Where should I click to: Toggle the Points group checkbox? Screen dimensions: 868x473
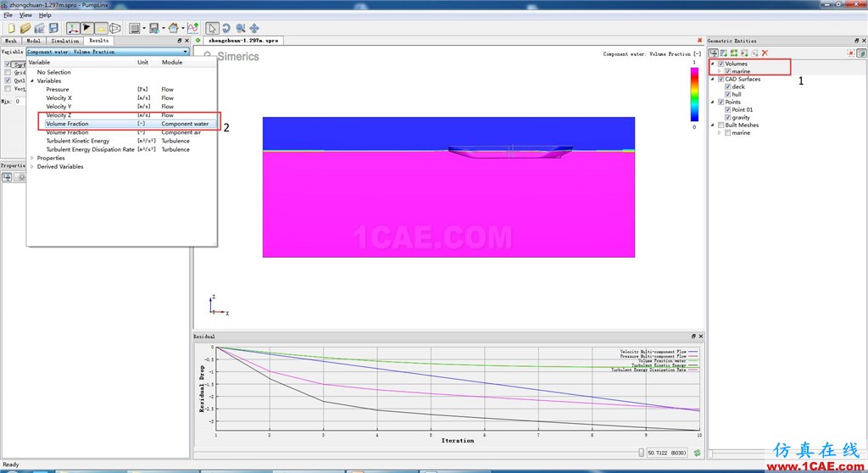coord(721,102)
